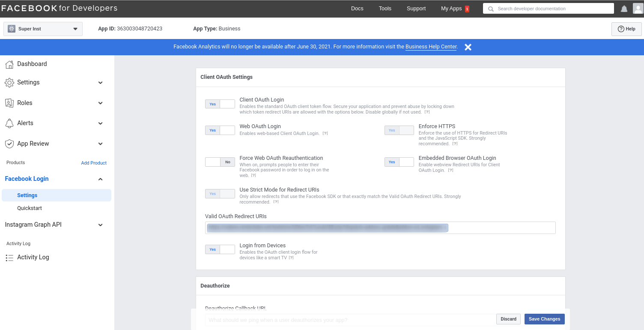The image size is (644, 330).
Task: Focus the Search developer documentation field
Action: coord(549,9)
